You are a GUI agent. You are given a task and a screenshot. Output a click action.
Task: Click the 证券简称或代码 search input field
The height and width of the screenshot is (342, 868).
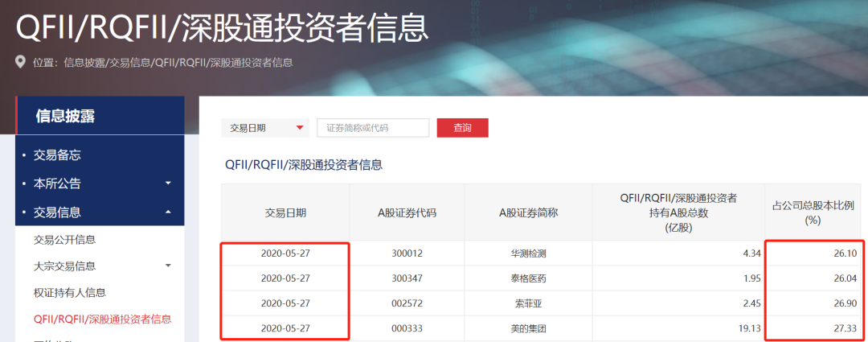[373, 128]
